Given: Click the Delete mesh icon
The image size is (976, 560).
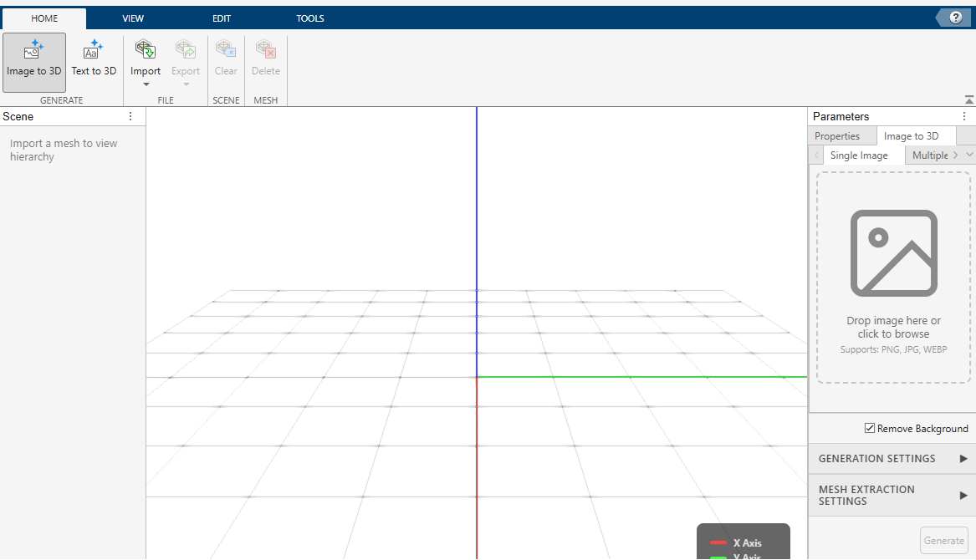Looking at the screenshot, I should [266, 49].
